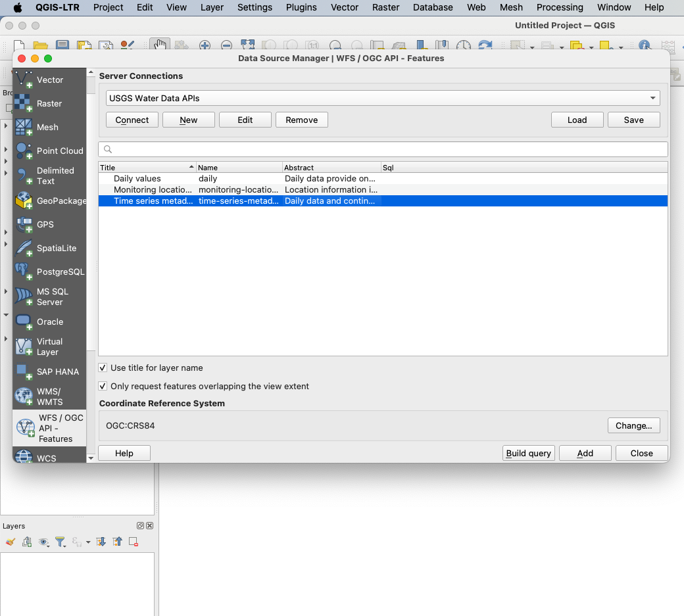
Task: Select the SAP HANA source
Action: 49,371
